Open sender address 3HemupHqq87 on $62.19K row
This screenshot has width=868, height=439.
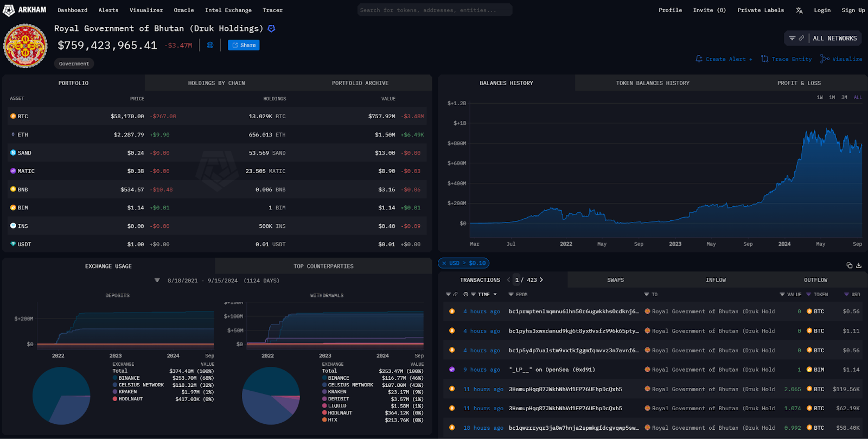tap(565, 408)
